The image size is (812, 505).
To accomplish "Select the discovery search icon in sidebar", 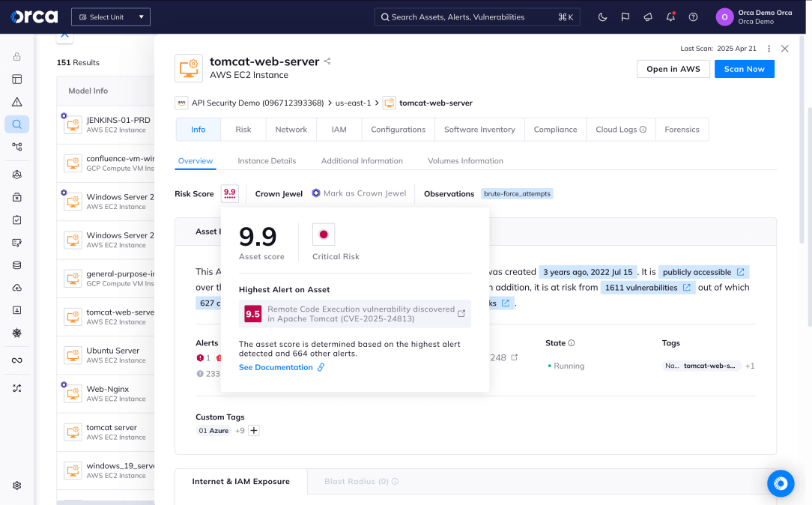I will pos(17,124).
